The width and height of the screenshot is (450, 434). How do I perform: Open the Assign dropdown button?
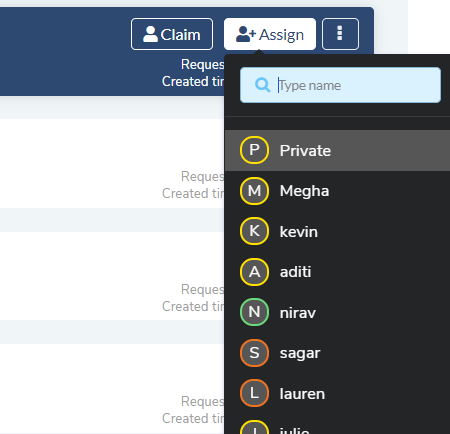(270, 34)
